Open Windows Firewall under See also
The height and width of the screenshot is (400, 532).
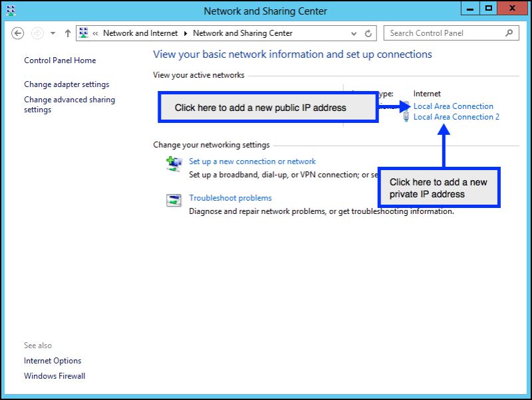coord(55,376)
